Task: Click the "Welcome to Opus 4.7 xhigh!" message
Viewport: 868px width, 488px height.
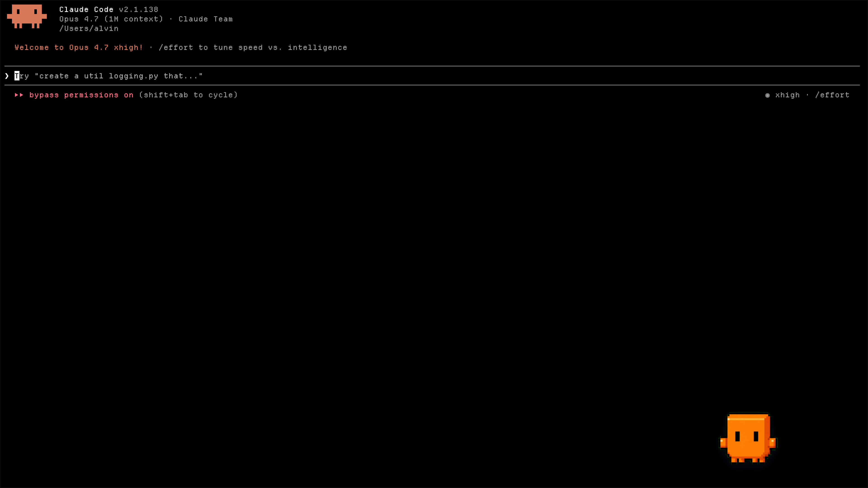Action: (79, 47)
